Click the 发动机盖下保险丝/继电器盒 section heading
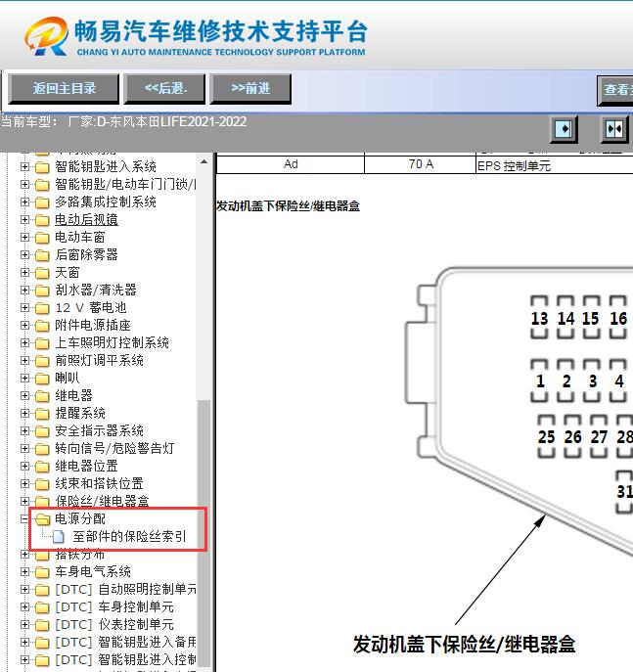Screen dimensions: 633x672 (x=288, y=206)
